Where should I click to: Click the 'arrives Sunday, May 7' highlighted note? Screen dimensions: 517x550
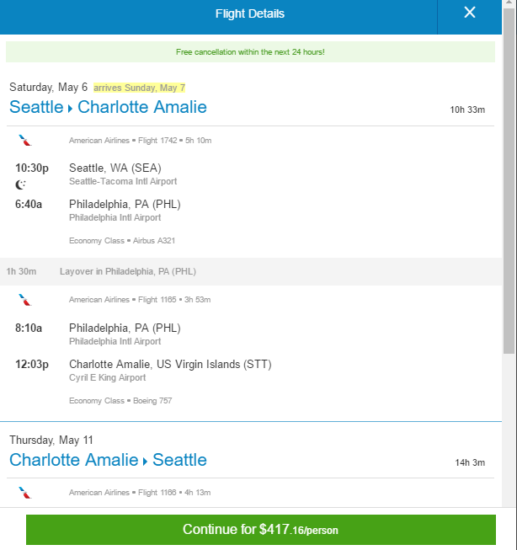point(139,88)
